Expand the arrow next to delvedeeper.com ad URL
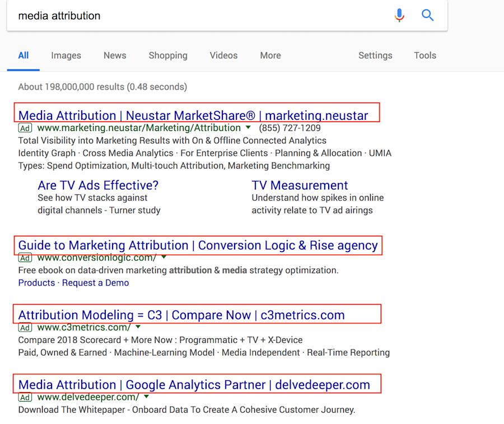 tap(146, 398)
